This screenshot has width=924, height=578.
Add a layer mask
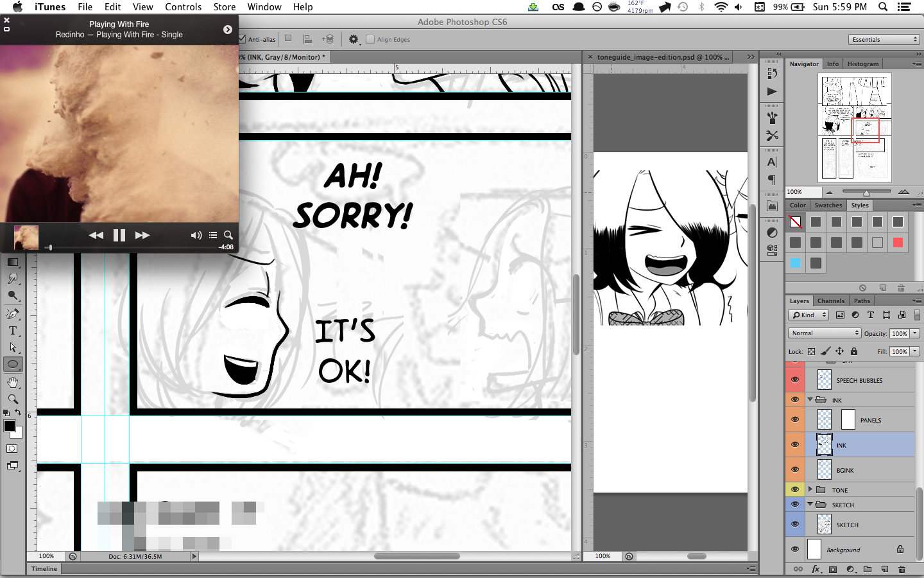(x=833, y=569)
